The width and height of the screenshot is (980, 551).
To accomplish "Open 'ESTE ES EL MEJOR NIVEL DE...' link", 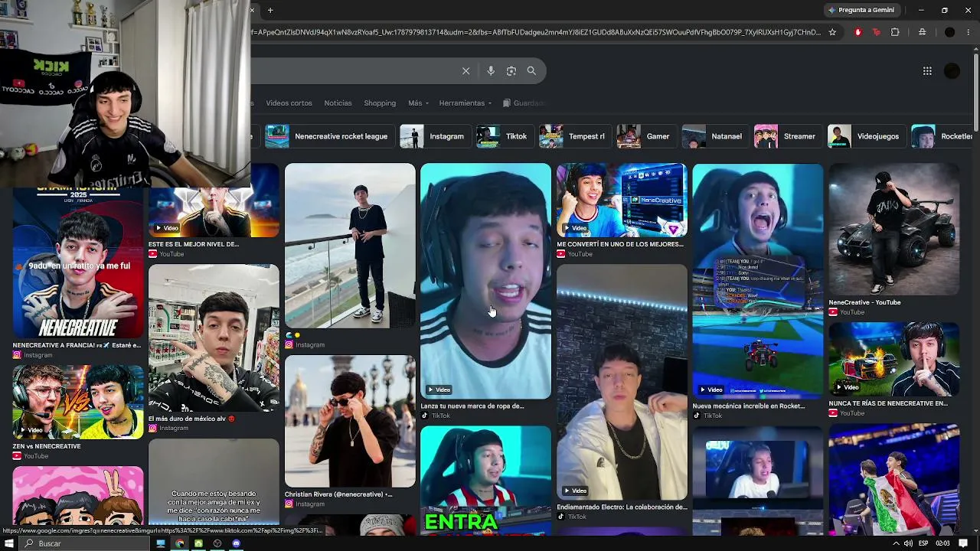I will 194,244.
